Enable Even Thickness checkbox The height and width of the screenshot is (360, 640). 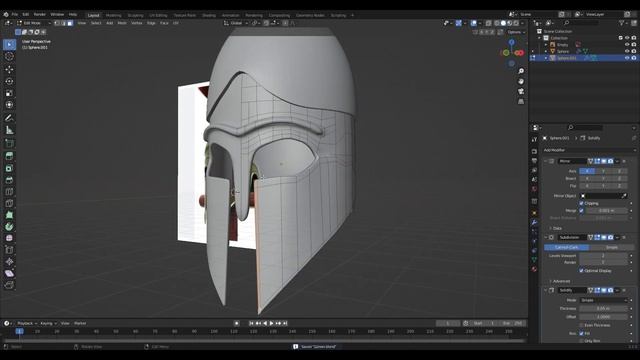pyautogui.click(x=581, y=325)
